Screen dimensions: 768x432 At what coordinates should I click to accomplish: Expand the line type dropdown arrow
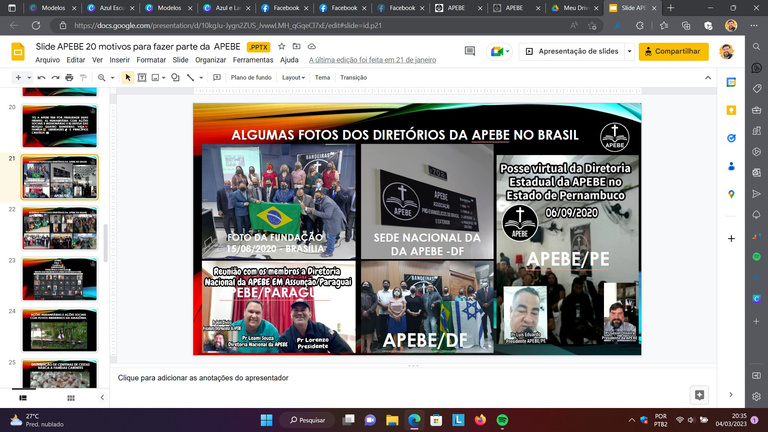click(201, 78)
